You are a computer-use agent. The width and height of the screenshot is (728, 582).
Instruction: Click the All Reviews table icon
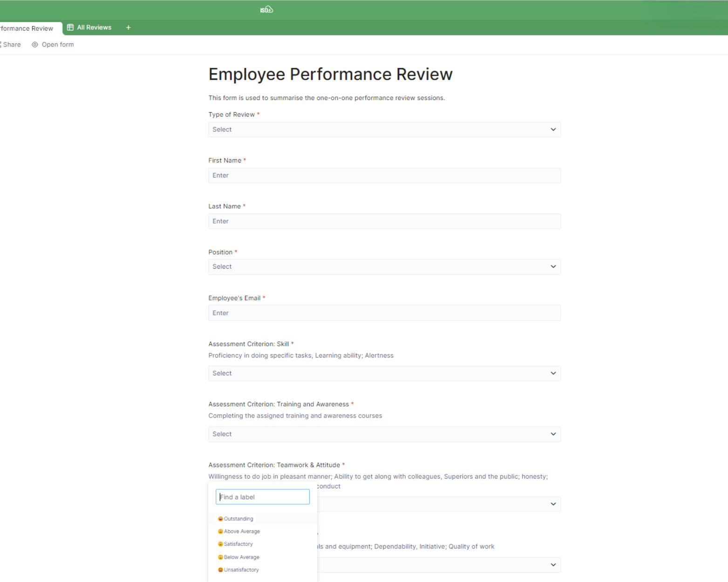[x=70, y=27]
